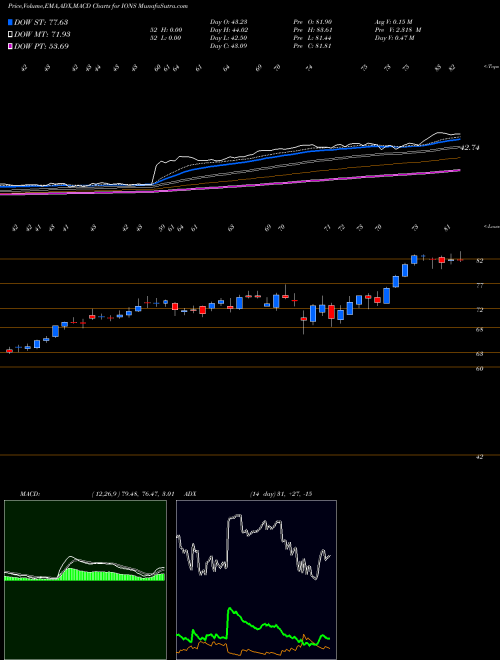
Task: Click the 42.74 EMA price label
Action: pyautogui.click(x=471, y=148)
